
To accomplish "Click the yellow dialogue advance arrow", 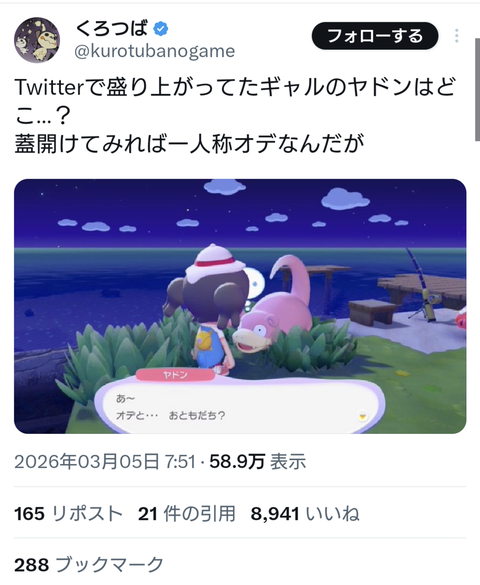I will [362, 416].
